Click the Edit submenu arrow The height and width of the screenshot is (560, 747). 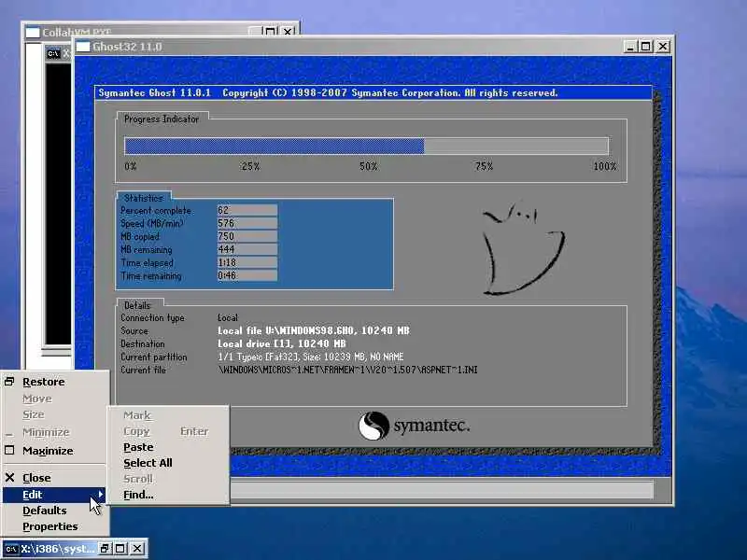[x=101, y=495]
